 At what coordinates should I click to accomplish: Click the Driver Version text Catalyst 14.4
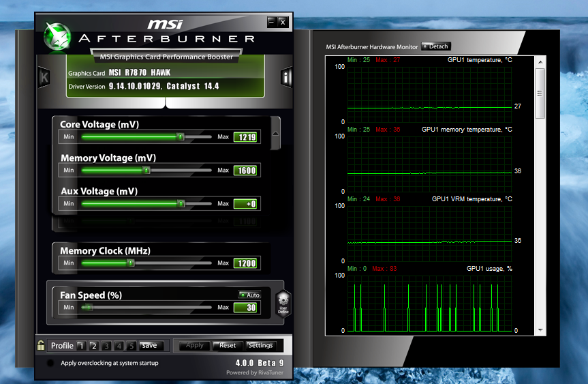193,86
